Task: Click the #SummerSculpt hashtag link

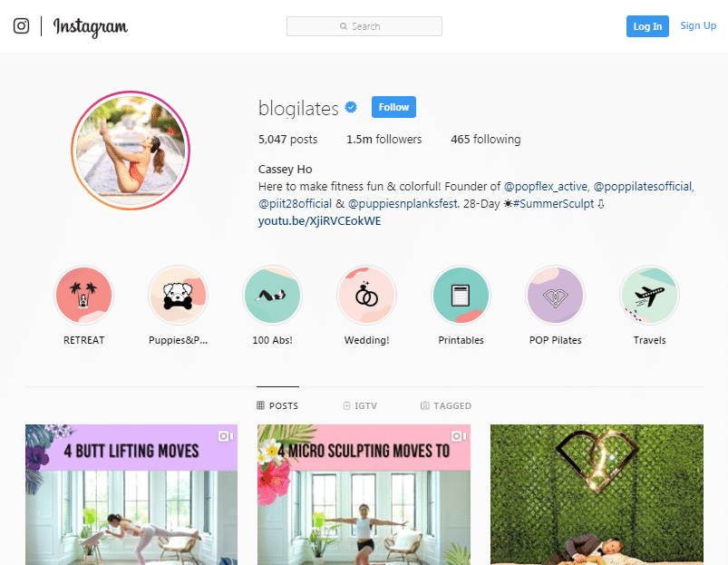Action: 553,204
